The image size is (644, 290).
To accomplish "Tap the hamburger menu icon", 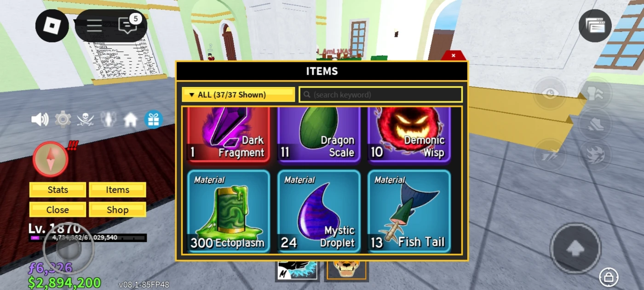I will [x=94, y=26].
